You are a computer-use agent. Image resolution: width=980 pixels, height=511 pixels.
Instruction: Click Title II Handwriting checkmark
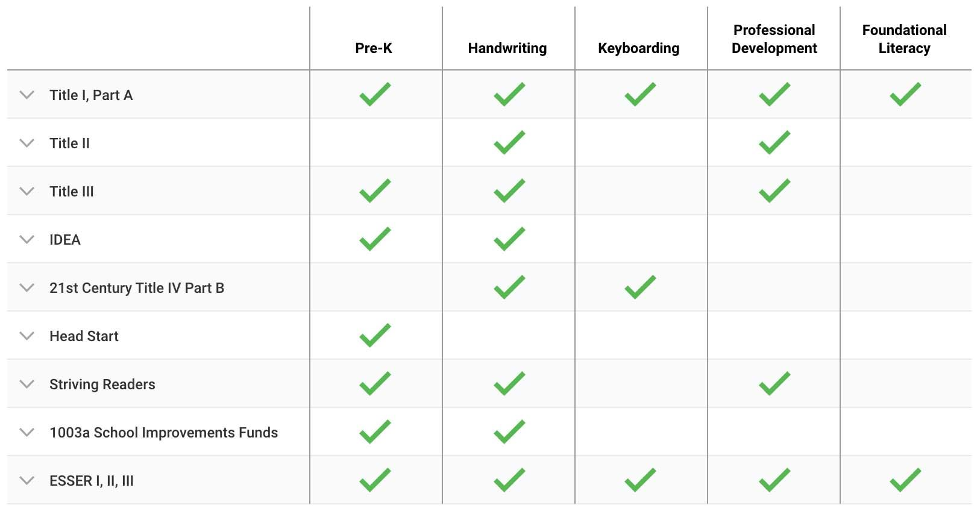click(x=509, y=143)
